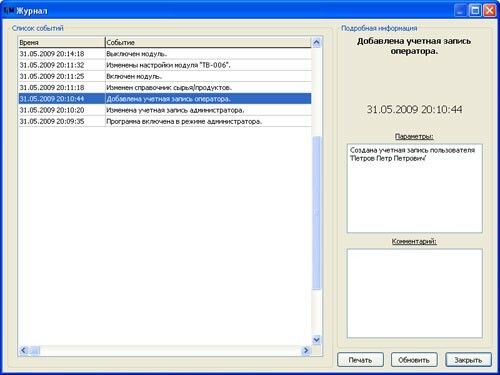Click the horizontal scroll-left arrow
Viewport: 500px width, 375px height.
23,350
